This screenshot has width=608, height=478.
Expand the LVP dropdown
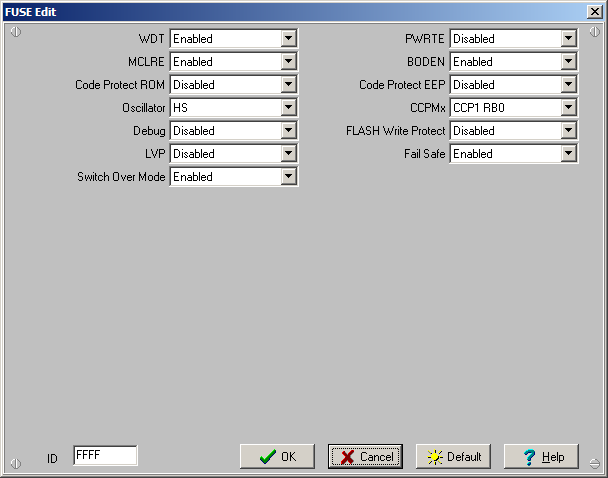288,154
